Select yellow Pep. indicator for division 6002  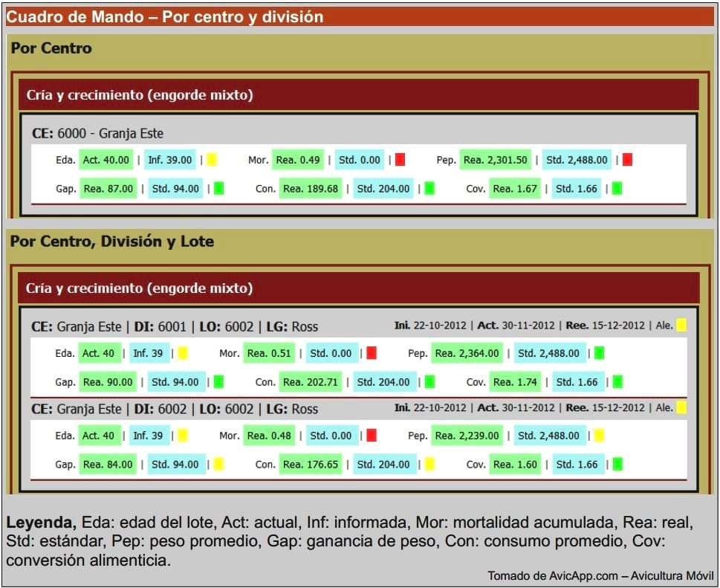point(599,436)
